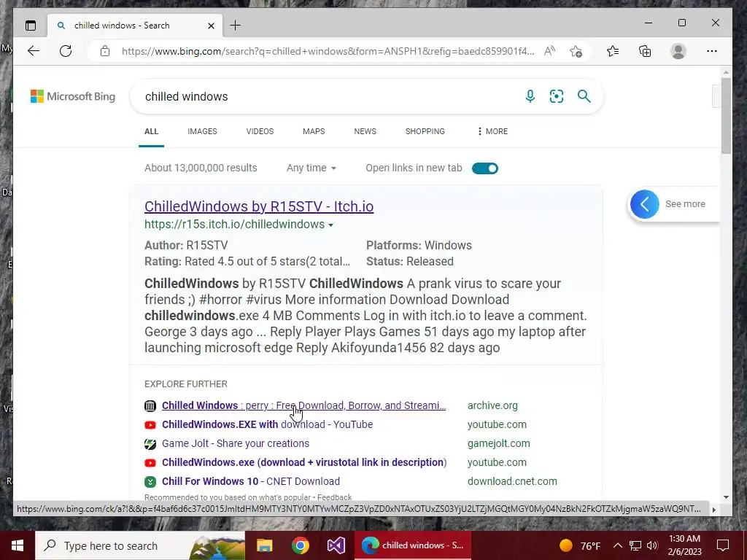
Task: Click the Feedback link under recommendations
Action: click(x=334, y=497)
